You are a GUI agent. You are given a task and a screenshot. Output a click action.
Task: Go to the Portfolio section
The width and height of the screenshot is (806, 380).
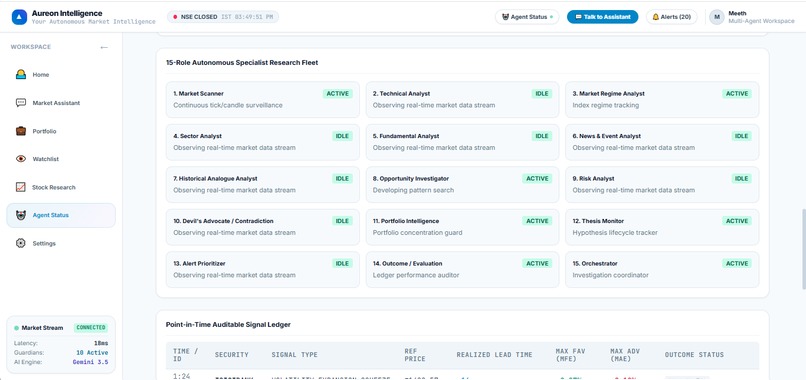(61, 131)
